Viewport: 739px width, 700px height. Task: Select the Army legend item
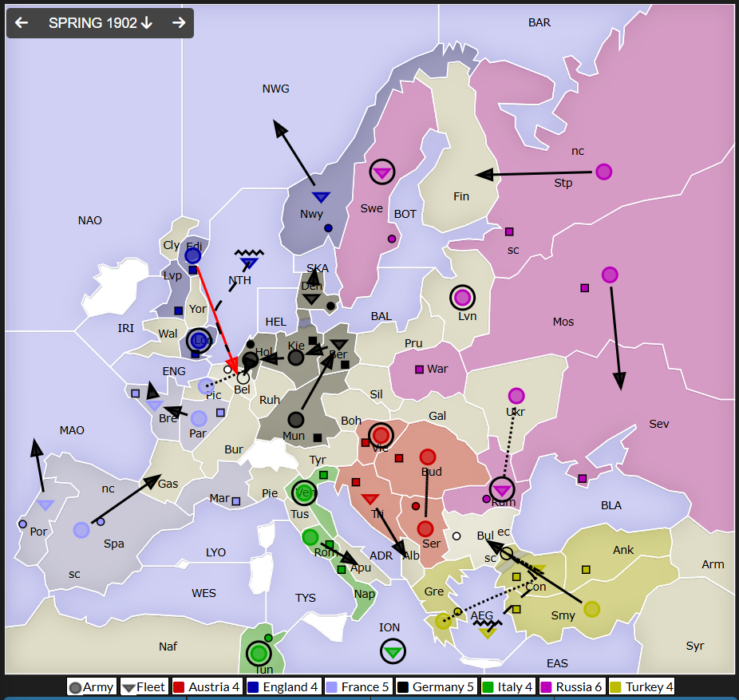pos(91,686)
